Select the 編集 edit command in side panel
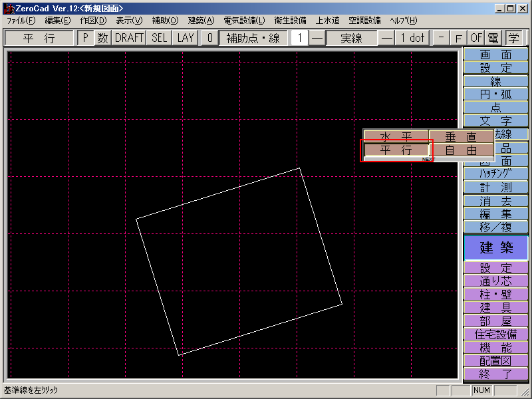 pos(495,213)
